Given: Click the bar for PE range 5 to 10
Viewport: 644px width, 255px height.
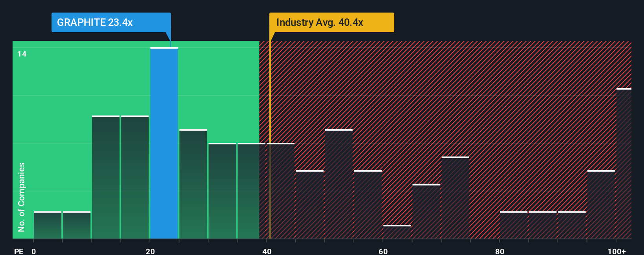Looking at the screenshot, I should (x=77, y=225).
